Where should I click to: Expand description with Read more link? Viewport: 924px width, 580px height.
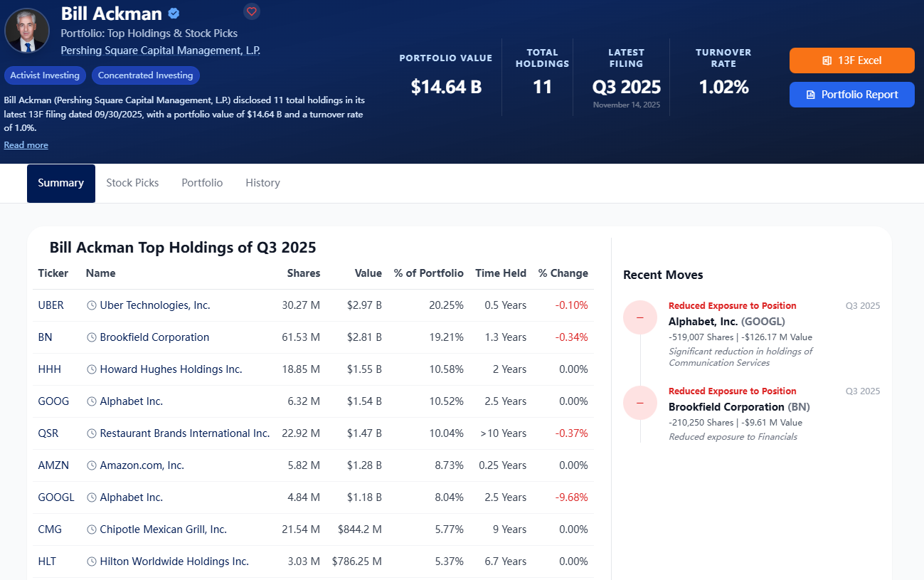coord(26,145)
